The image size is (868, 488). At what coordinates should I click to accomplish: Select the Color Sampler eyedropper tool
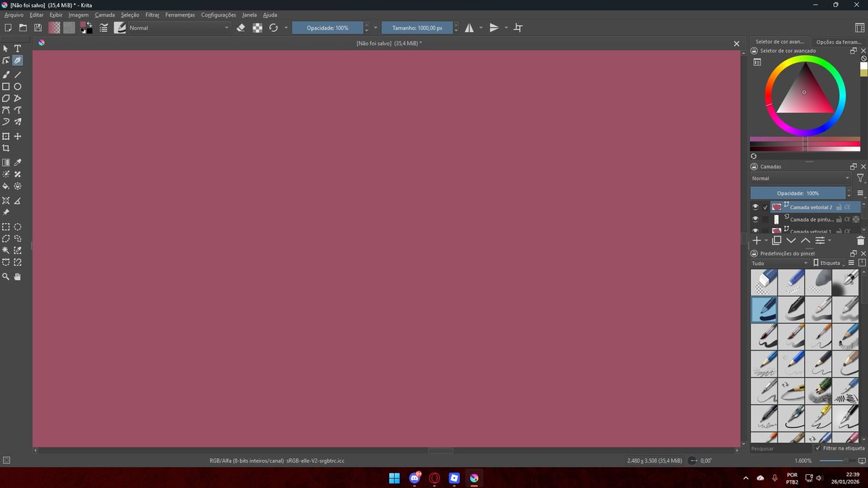coord(17,163)
